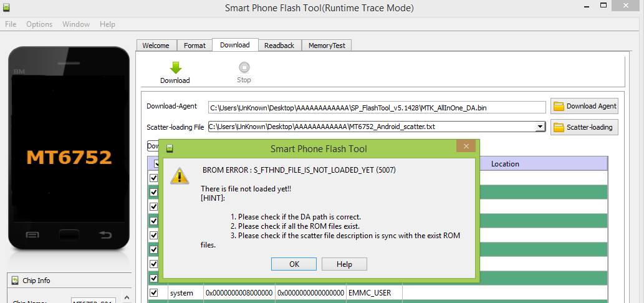Click the 'There is file not loaded yet!!' text
Screen dimensions: 644x303
[246, 189]
